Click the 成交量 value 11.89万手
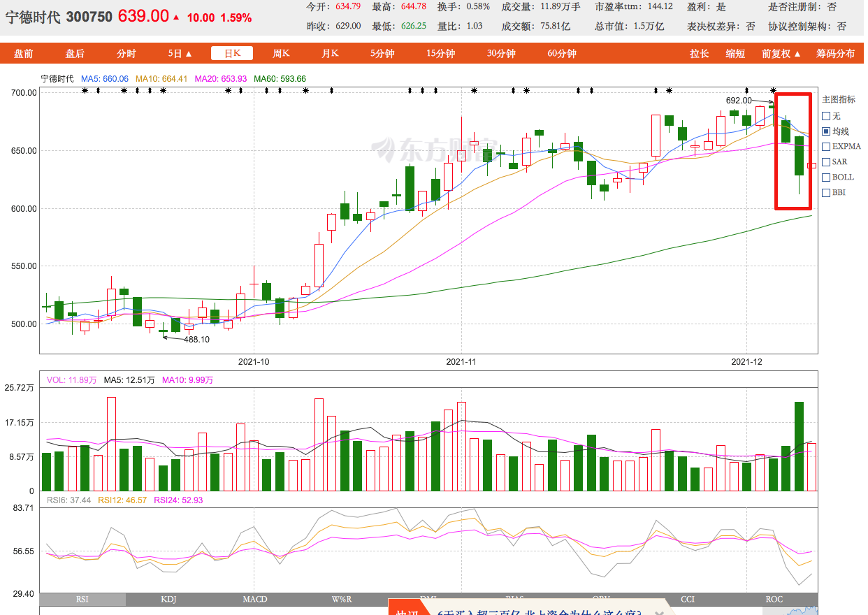 pos(561,7)
